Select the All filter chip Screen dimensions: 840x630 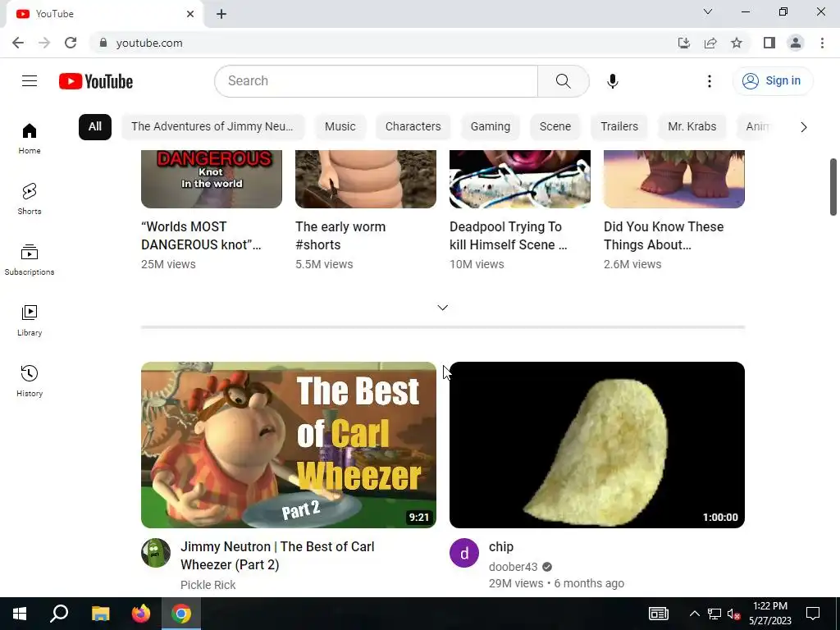(95, 127)
